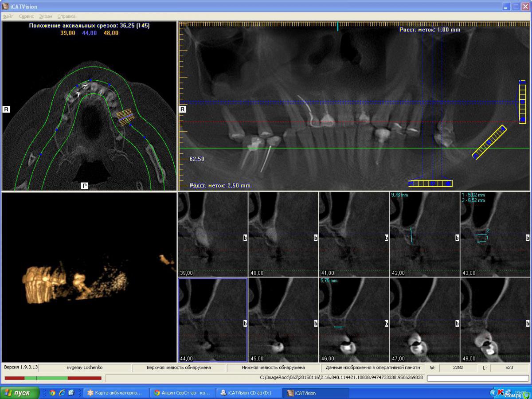Select cross-section slice labeled 48,00
Viewport: 532px width, 399px height.
pyautogui.click(x=495, y=320)
